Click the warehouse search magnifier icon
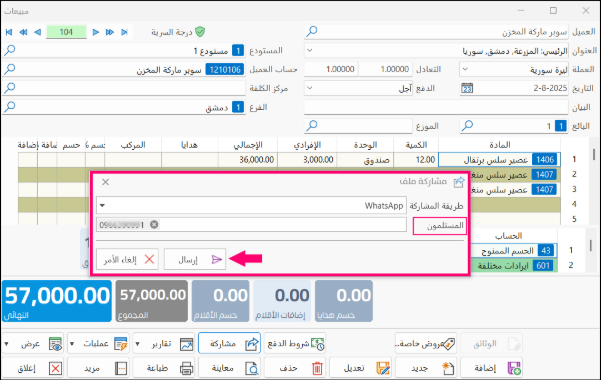The height and width of the screenshot is (380, 601). coord(10,50)
